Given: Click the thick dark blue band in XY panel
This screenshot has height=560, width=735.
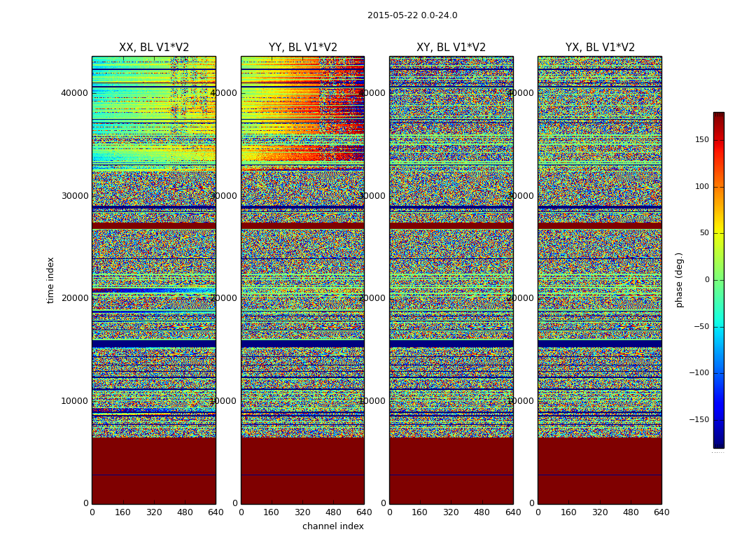Looking at the screenshot, I should (451, 344).
